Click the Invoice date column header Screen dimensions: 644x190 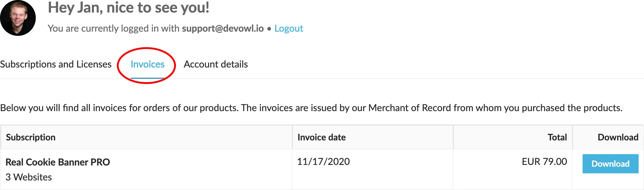coord(321,137)
